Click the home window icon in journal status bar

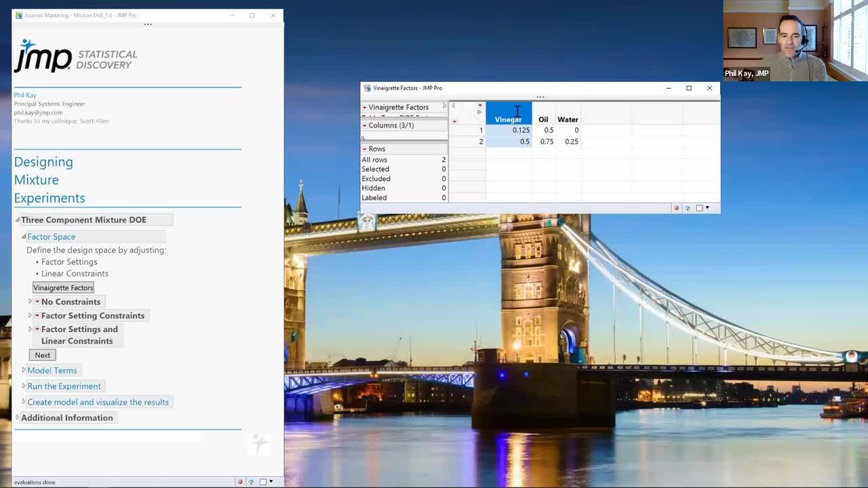(x=251, y=482)
